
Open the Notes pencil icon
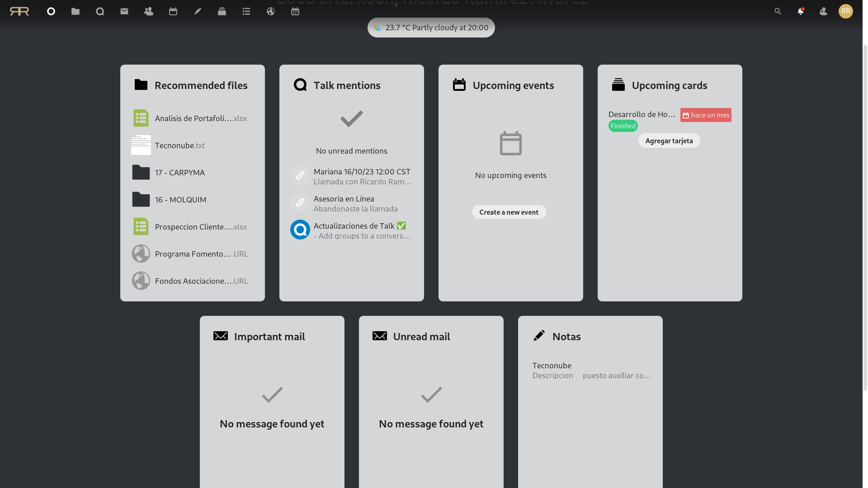[198, 12]
